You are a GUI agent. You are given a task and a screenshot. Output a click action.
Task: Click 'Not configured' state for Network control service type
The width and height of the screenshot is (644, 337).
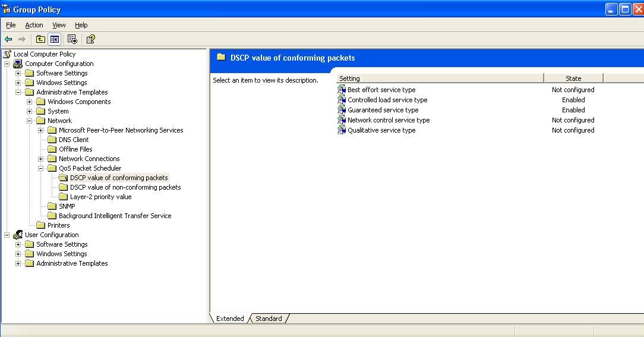[x=573, y=120]
